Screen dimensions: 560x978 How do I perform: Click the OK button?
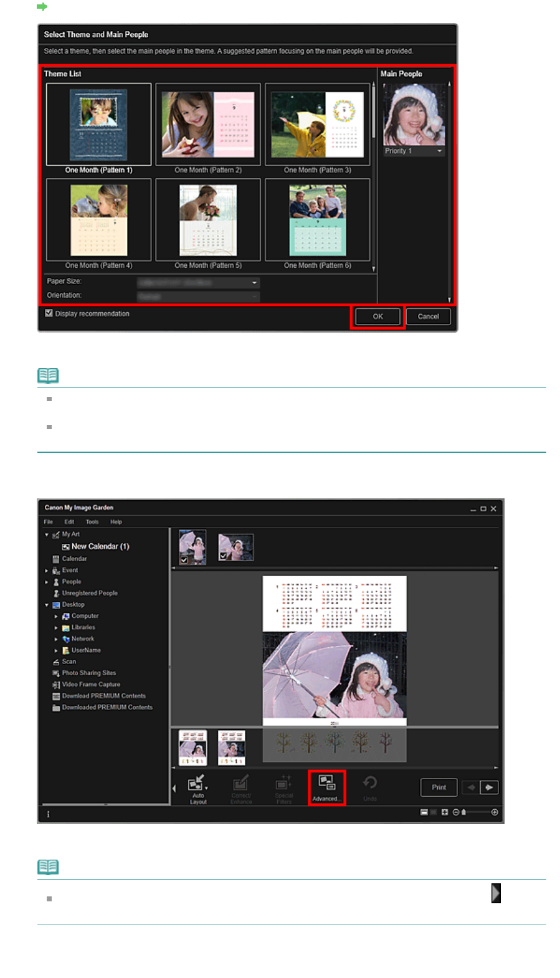(377, 316)
